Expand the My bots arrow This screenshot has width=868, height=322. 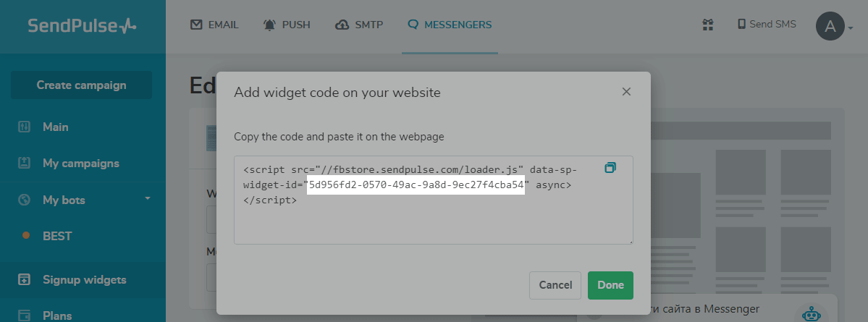pos(147,198)
